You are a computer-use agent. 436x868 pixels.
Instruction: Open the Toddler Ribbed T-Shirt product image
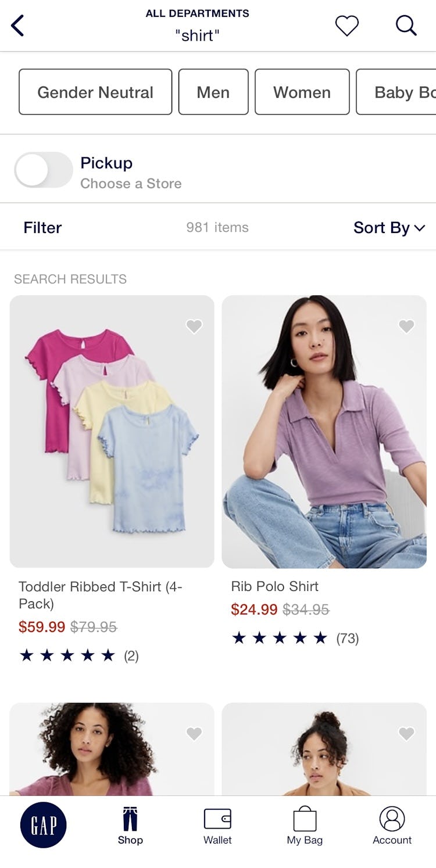point(112,431)
